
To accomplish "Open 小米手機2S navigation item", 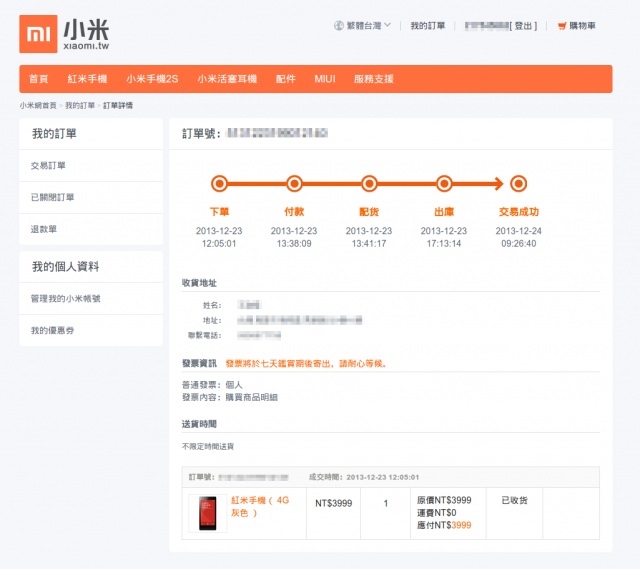I will coord(152,79).
